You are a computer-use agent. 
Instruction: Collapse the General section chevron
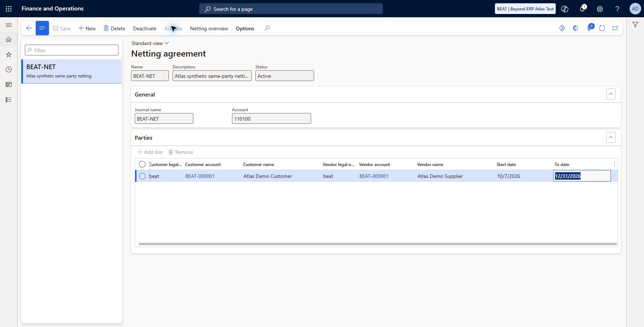[x=611, y=94]
